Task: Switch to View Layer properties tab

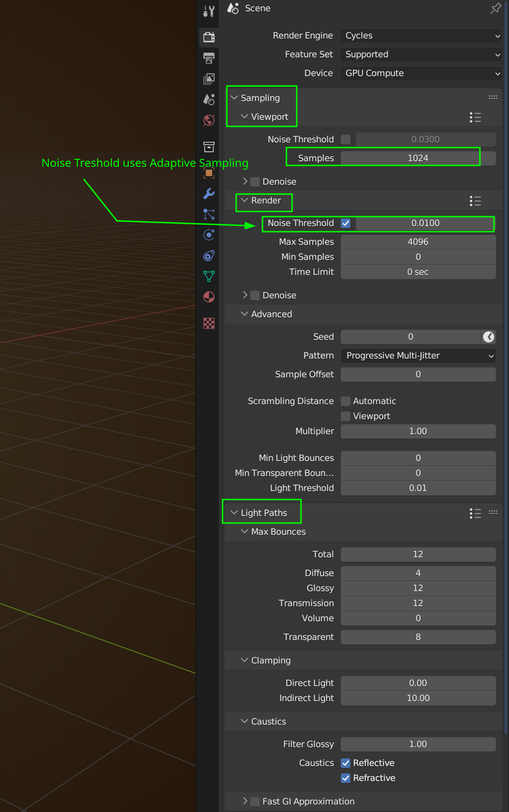Action: coord(209,79)
